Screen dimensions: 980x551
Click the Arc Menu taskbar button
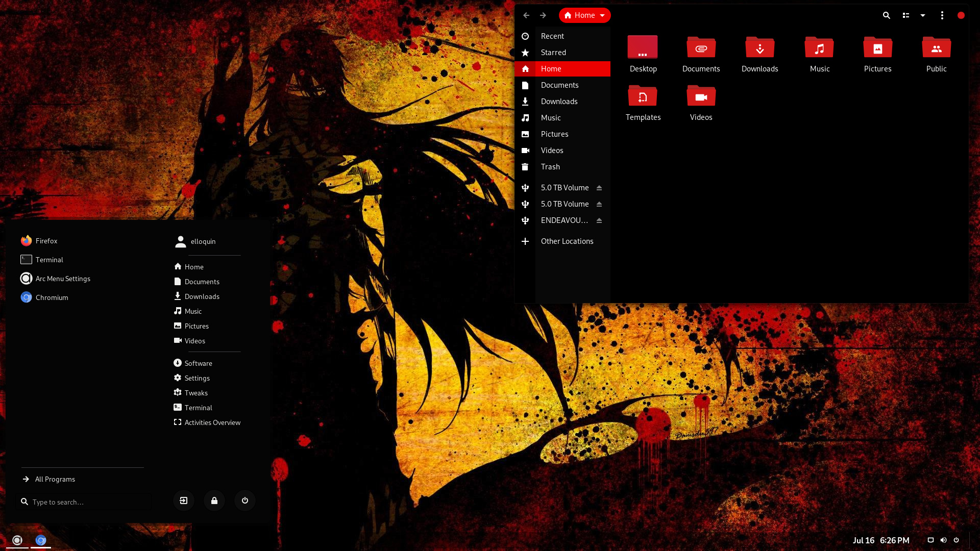click(17, 540)
